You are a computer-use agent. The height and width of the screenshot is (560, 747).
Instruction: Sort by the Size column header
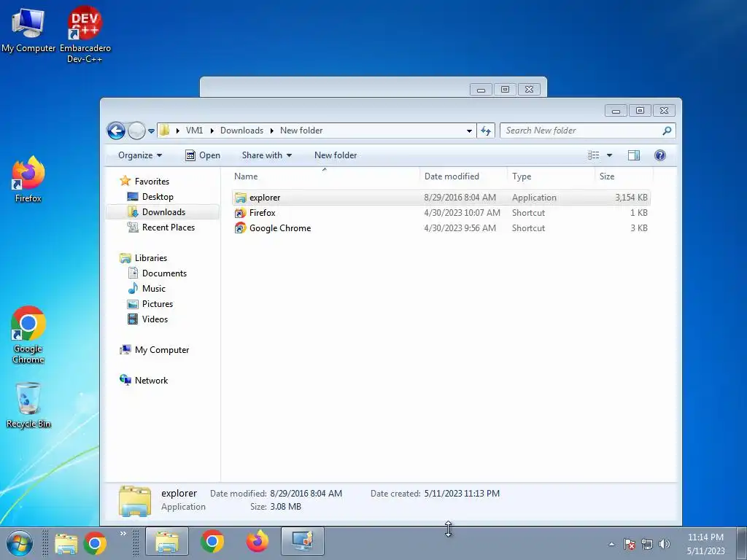607,176
